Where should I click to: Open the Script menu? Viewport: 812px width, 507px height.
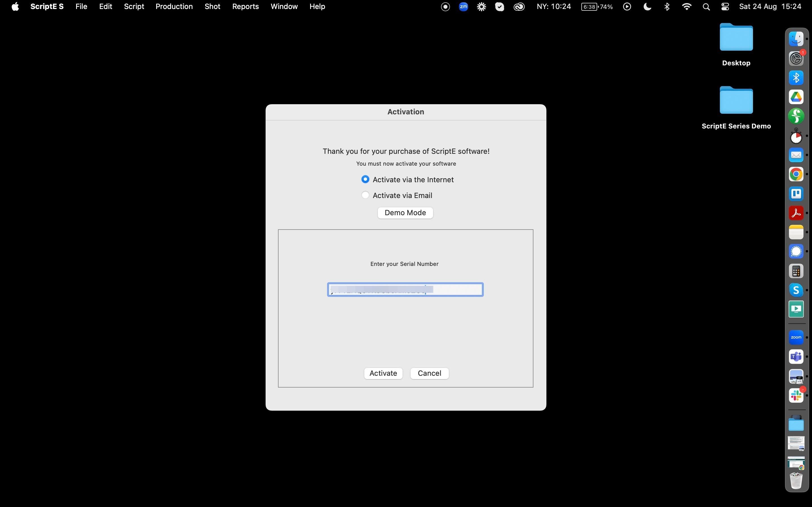pos(134,6)
